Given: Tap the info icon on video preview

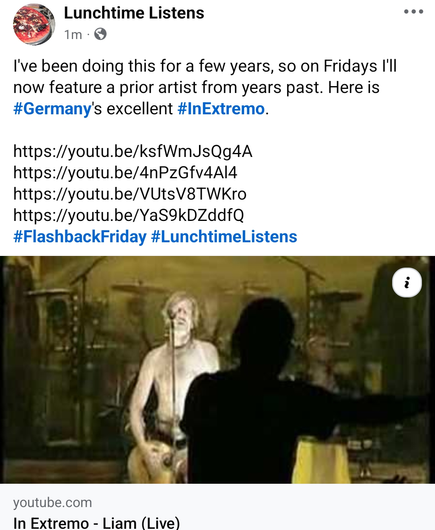Looking at the screenshot, I should coord(407,283).
